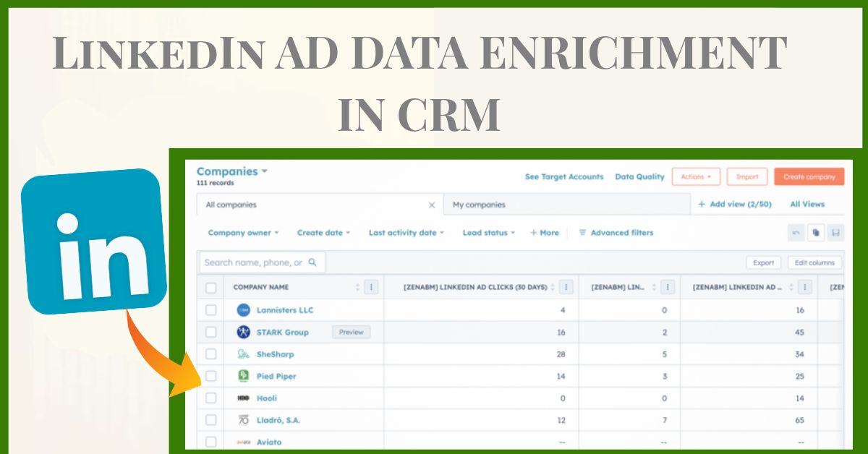Image resolution: width=868 pixels, height=454 pixels.
Task: Expand the Lead status filter
Action: pyautogui.click(x=489, y=233)
